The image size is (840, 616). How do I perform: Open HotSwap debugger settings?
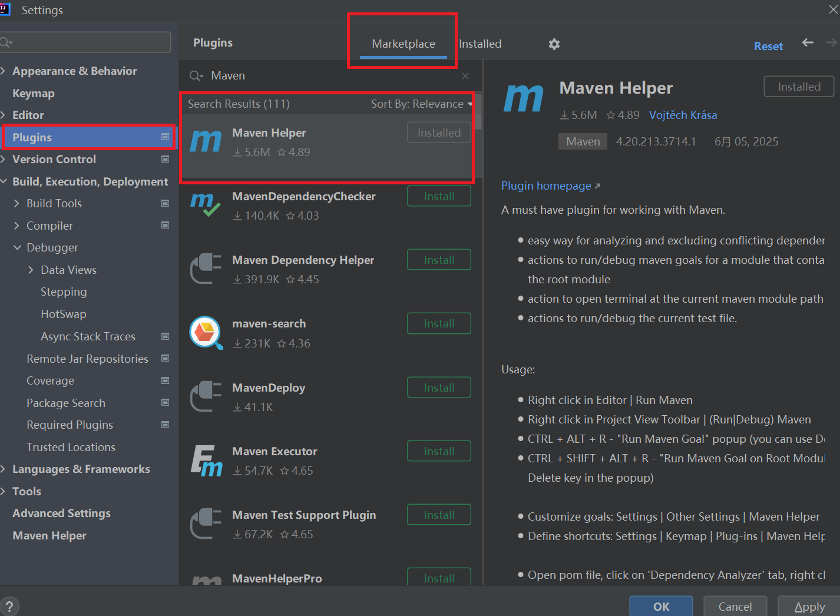point(64,314)
